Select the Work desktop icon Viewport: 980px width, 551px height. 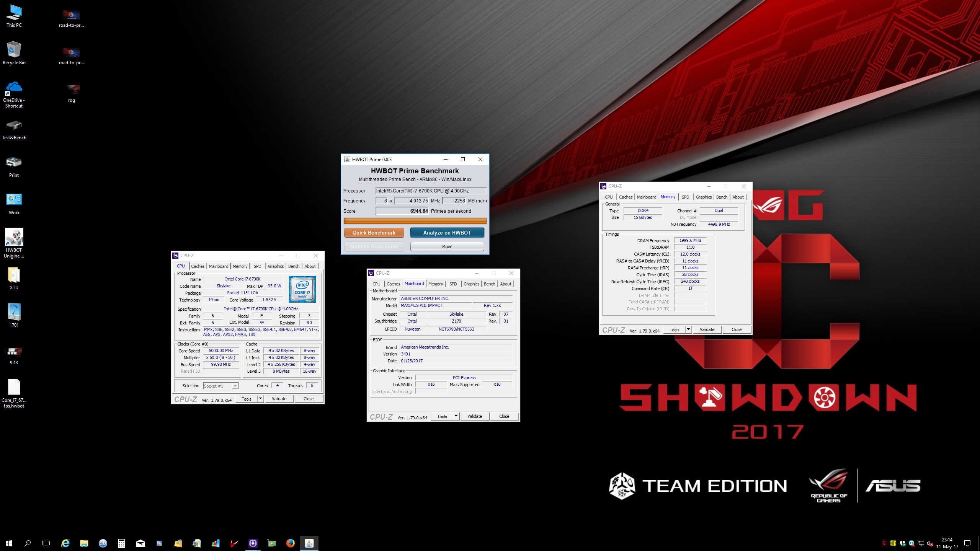14,204
